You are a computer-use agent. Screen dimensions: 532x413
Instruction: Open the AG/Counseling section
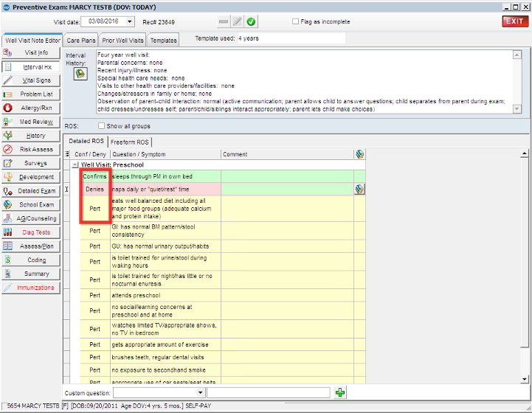pos(31,218)
